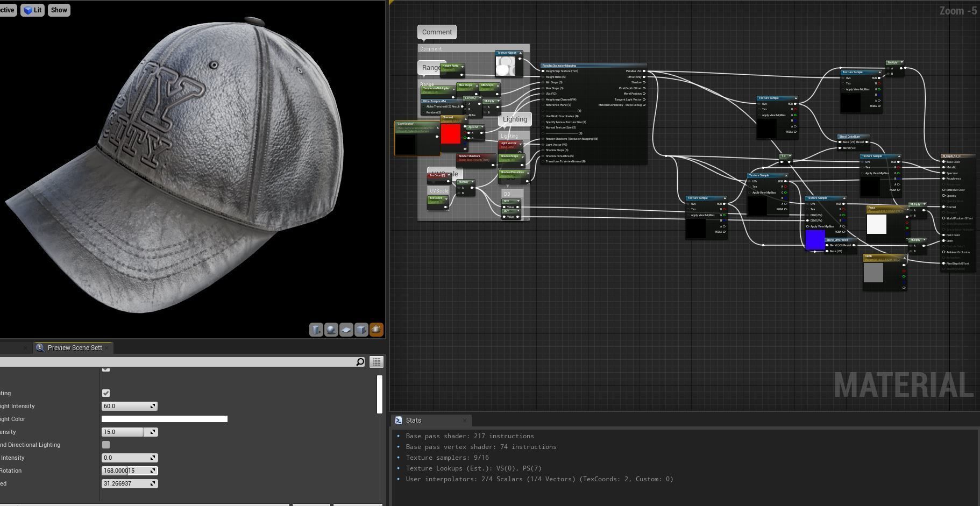Toggle Transform To Vertex Normal (B) pin
Image resolution: width=980 pixels, height=506 pixels.
click(x=543, y=161)
